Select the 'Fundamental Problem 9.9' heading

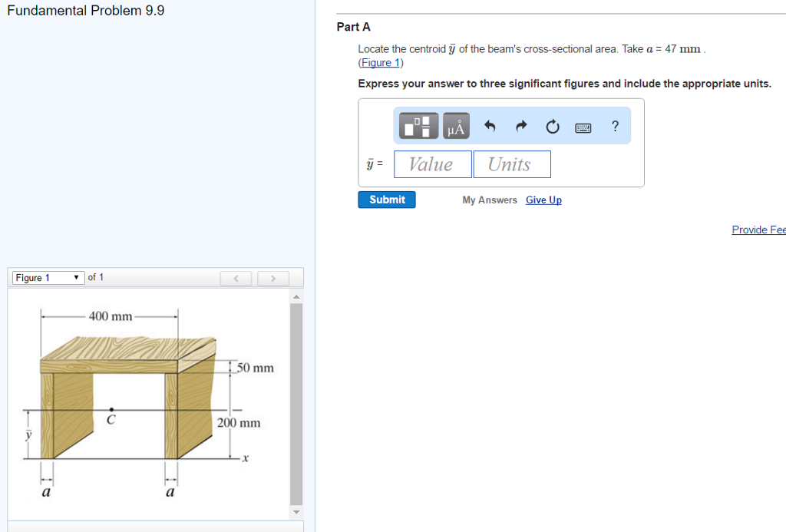[86, 11]
